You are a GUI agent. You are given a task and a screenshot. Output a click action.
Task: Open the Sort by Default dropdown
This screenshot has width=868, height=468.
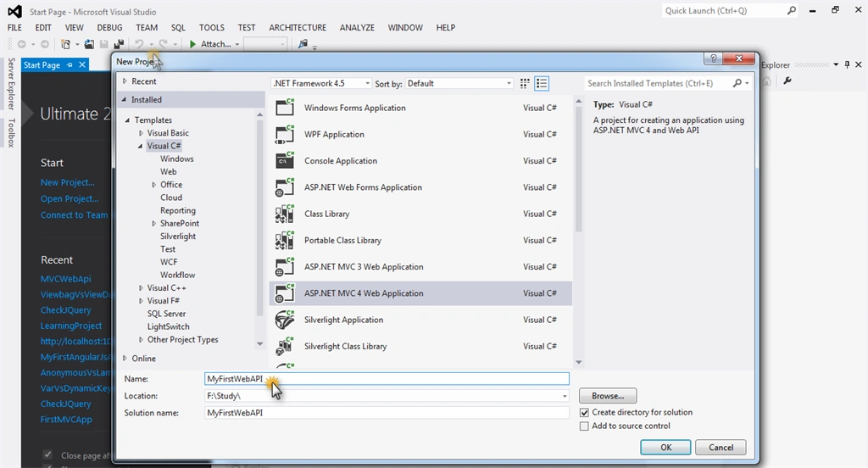pos(459,84)
